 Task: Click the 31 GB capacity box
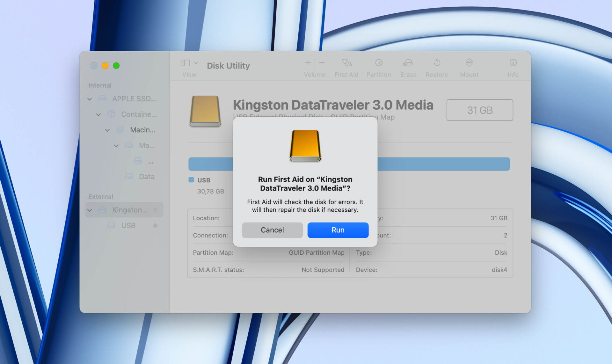pyautogui.click(x=480, y=110)
